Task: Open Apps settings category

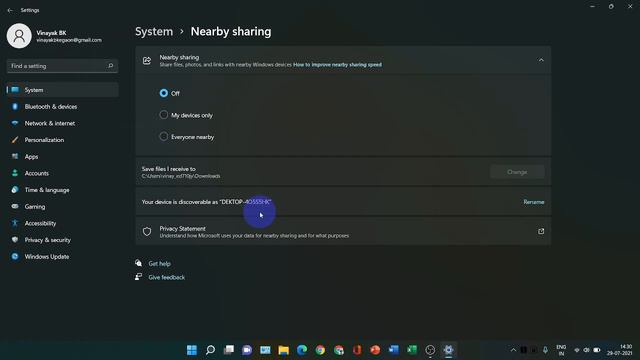Action: coord(62,157)
